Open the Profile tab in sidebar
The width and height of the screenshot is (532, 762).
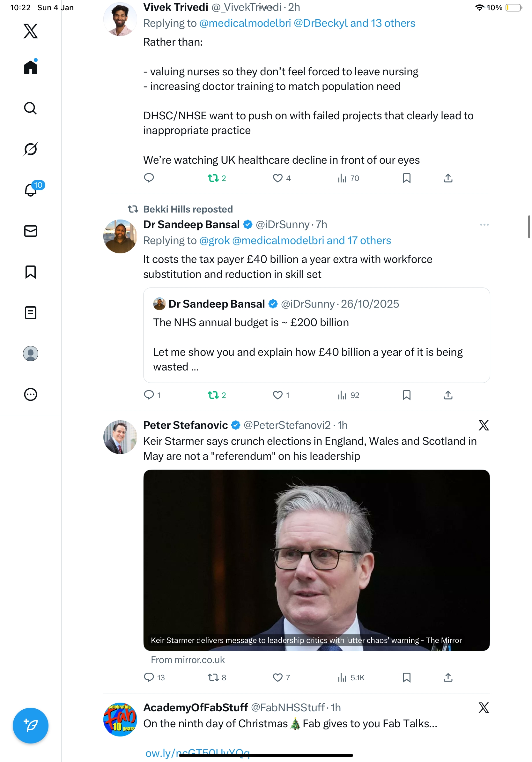31,354
